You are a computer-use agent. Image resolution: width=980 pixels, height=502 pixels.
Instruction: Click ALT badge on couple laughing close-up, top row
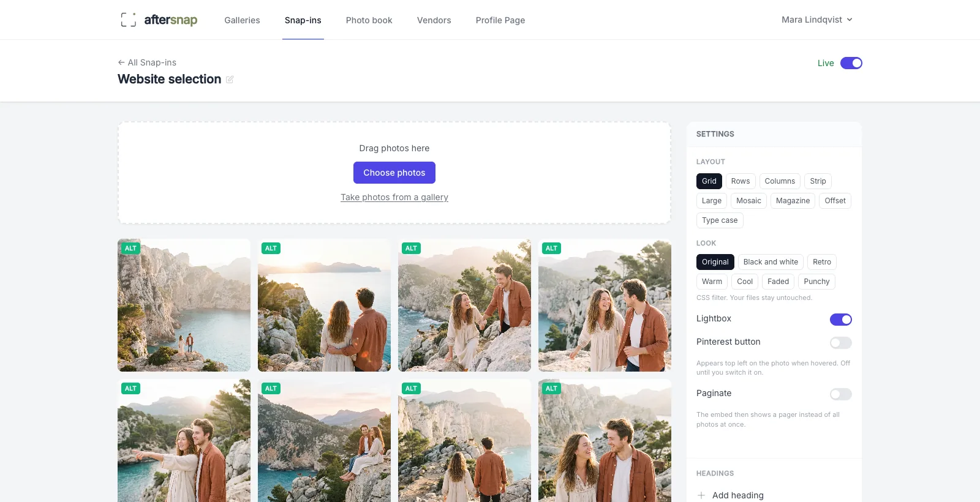(551, 249)
